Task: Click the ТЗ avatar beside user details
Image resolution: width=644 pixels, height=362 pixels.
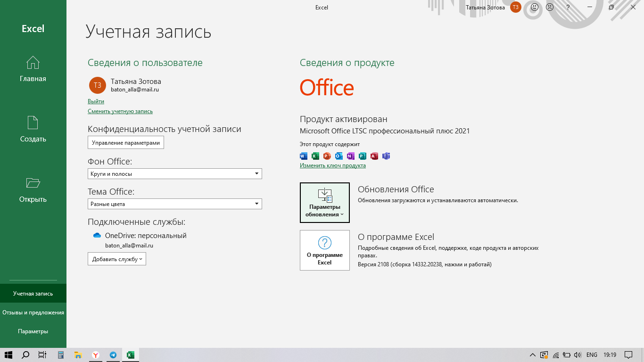Action: [98, 85]
